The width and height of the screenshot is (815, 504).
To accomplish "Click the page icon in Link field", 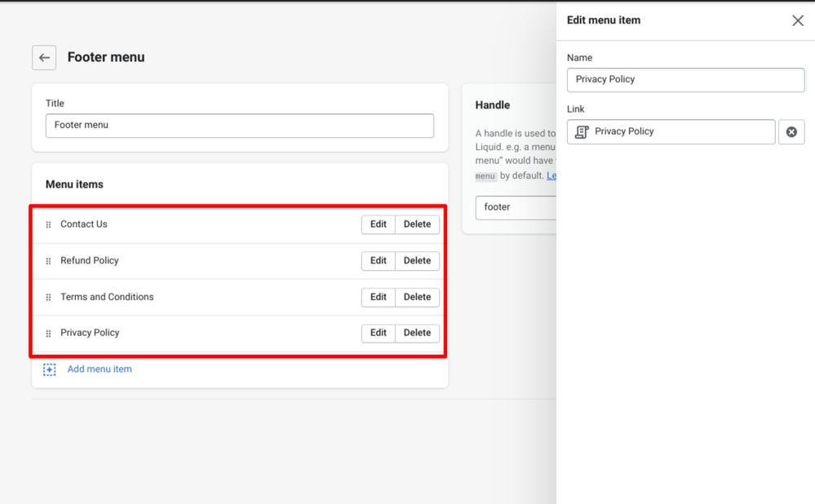I will click(582, 132).
